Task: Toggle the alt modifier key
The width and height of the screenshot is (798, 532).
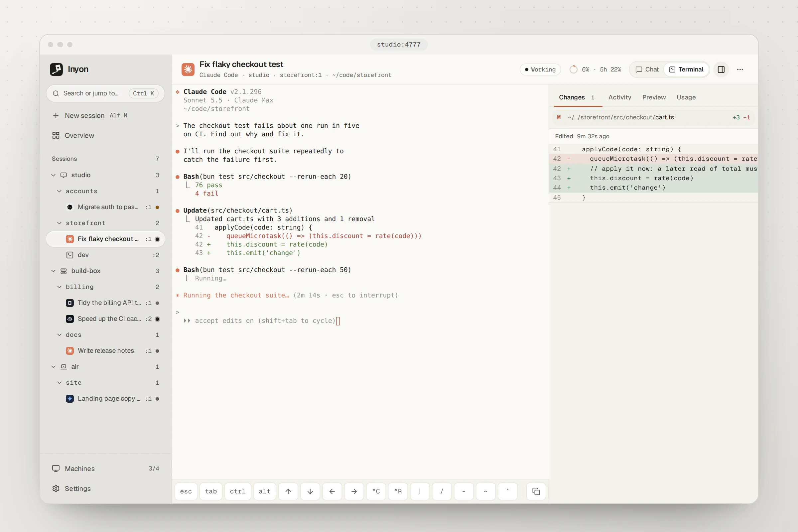Action: 265,491
